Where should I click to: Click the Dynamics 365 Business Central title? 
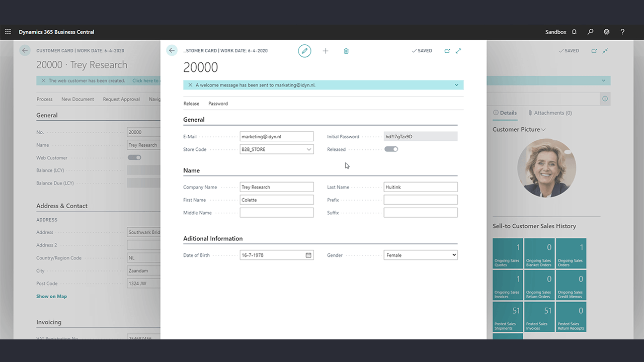click(56, 32)
